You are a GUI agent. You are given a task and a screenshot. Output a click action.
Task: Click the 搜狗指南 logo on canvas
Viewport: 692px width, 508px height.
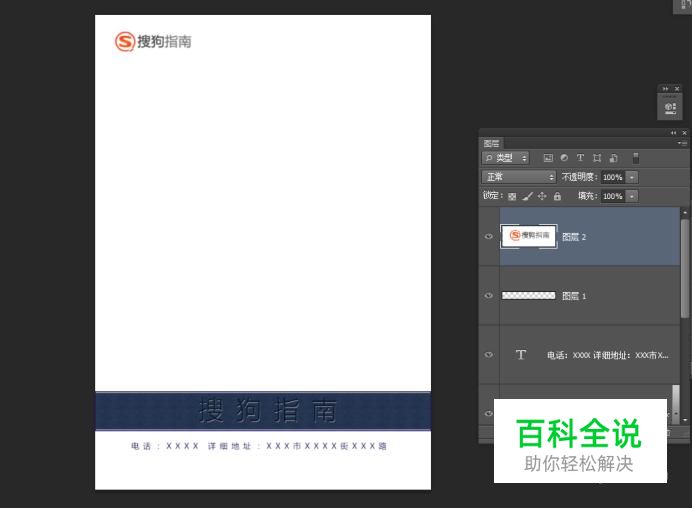tap(153, 41)
